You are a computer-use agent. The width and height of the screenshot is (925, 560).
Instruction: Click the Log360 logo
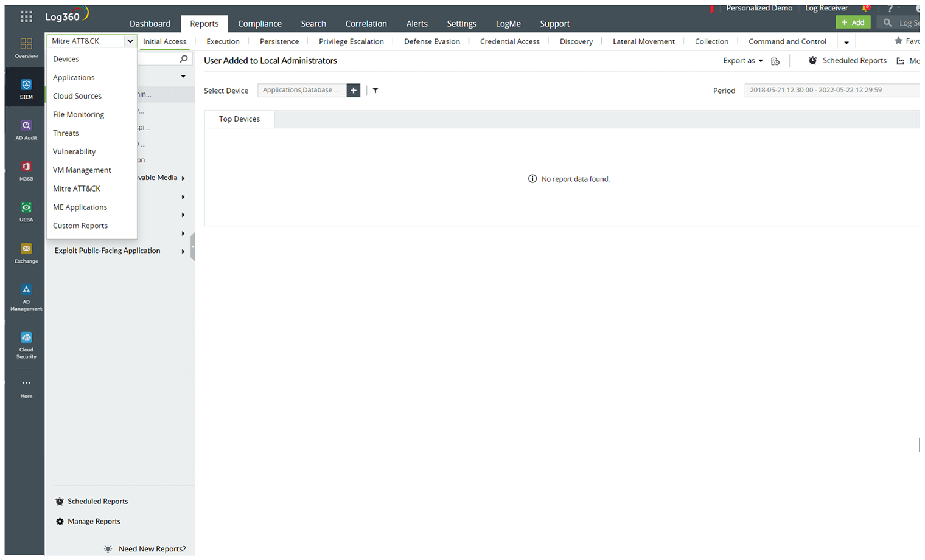point(67,15)
